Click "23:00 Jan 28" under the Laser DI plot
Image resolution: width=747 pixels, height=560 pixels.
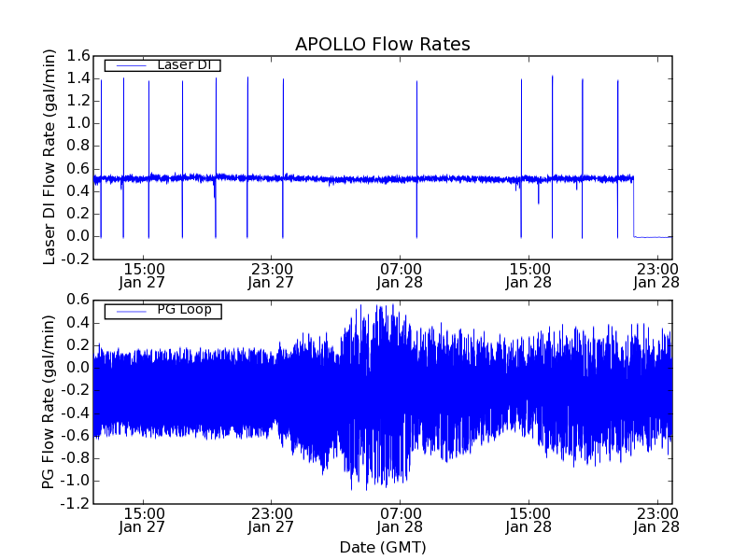(x=657, y=276)
